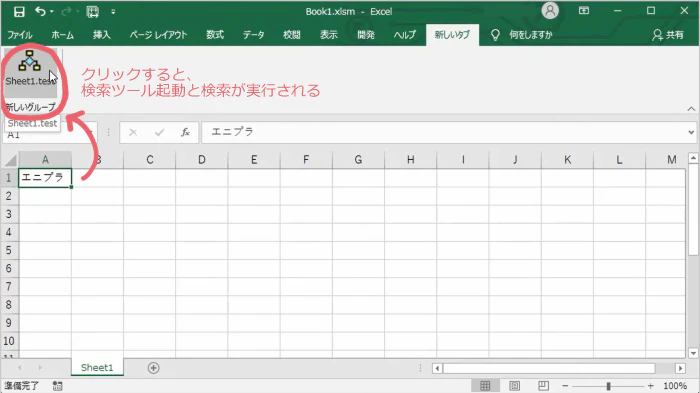
Task: Switch to Page Break Preview icon
Action: [543, 386]
